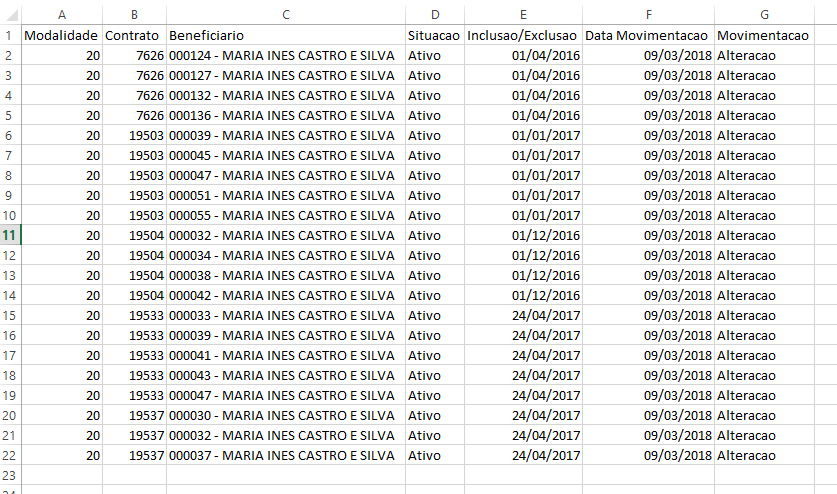
Task: Click the Beneficiario header cell
Action: coord(285,35)
